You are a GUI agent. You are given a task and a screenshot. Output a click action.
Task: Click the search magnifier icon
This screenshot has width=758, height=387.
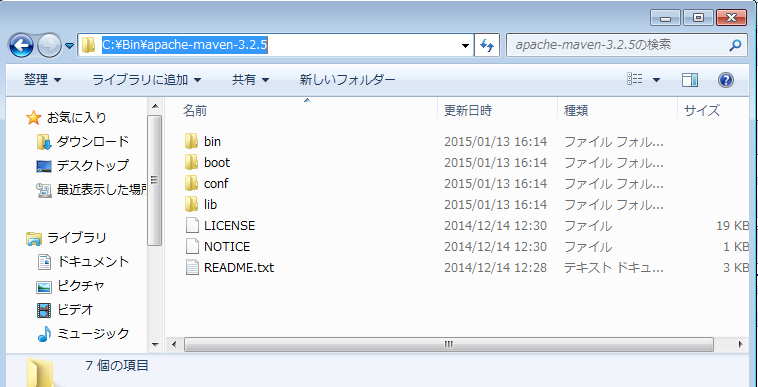point(735,46)
